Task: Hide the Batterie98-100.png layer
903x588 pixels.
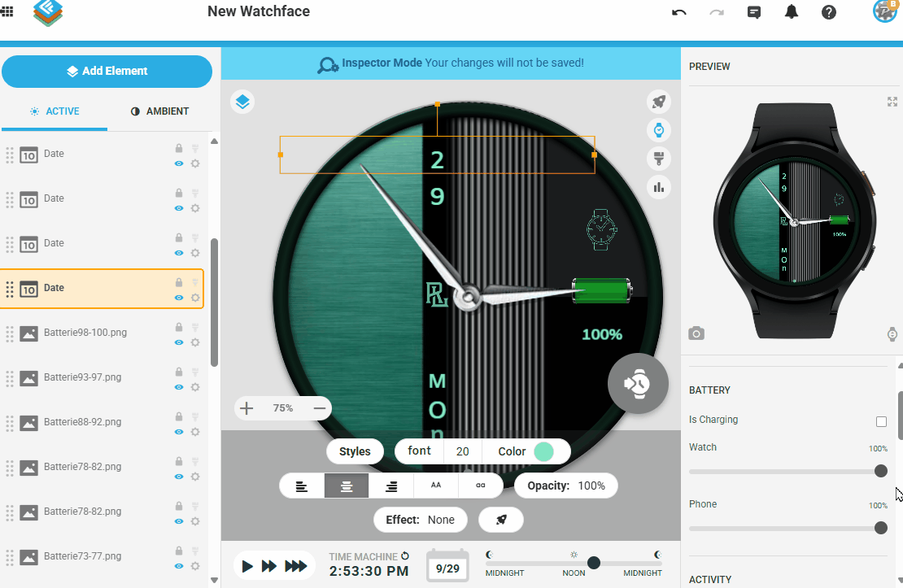Action: (179, 342)
